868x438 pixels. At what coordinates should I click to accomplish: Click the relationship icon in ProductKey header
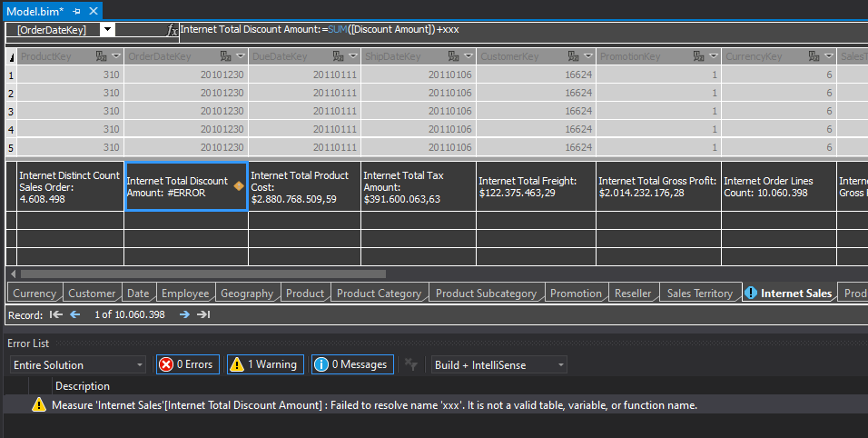pyautogui.click(x=101, y=56)
